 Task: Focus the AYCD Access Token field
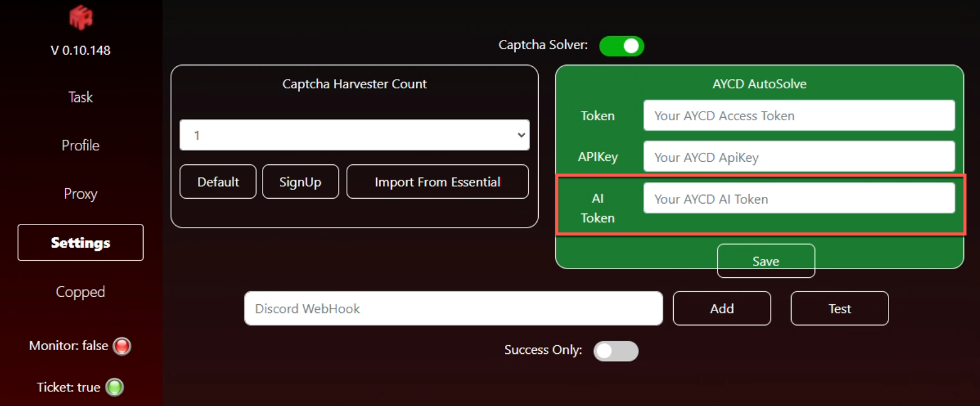click(798, 116)
